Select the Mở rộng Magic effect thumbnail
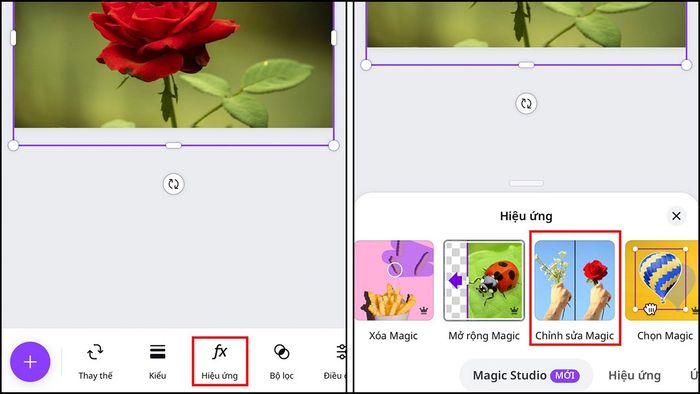This screenshot has height=394, width=700. pyautogui.click(x=484, y=280)
